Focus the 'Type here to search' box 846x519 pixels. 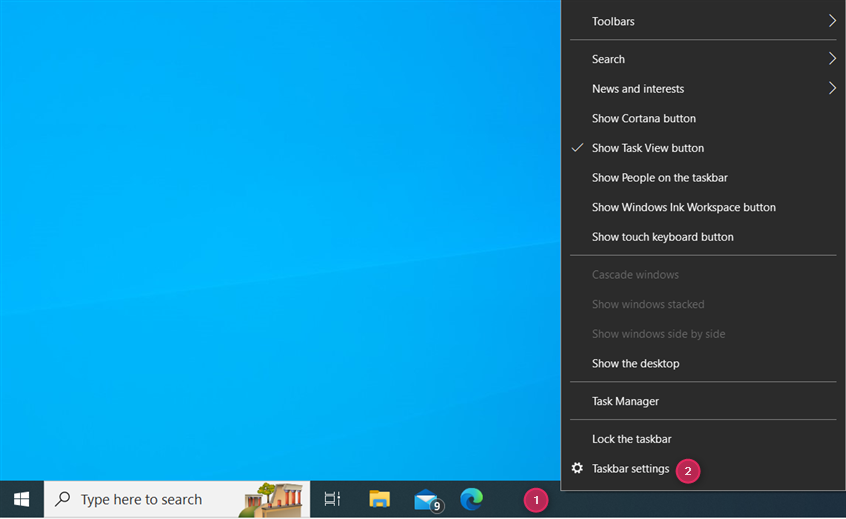click(x=177, y=500)
